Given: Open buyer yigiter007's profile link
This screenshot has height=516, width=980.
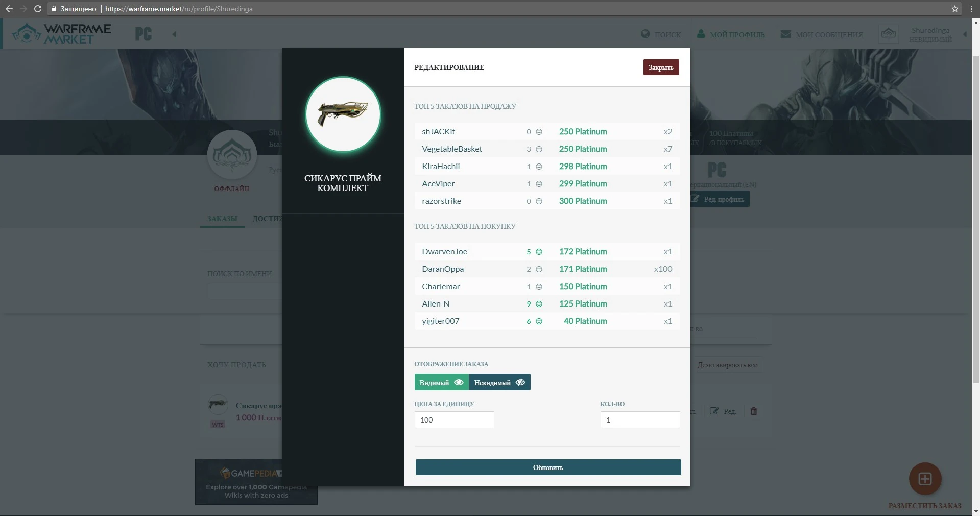Looking at the screenshot, I should [440, 321].
